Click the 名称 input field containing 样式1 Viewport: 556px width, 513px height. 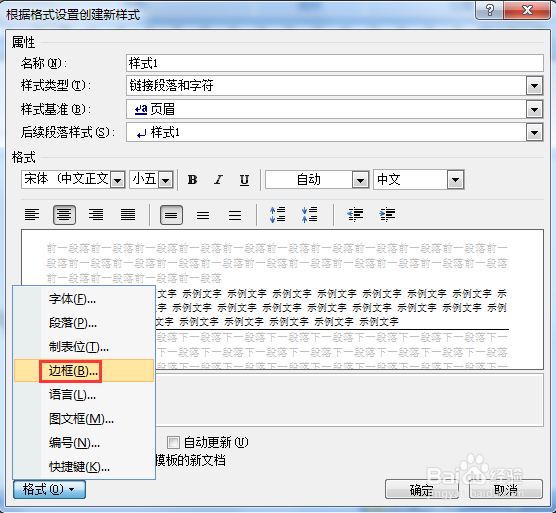click(x=334, y=63)
